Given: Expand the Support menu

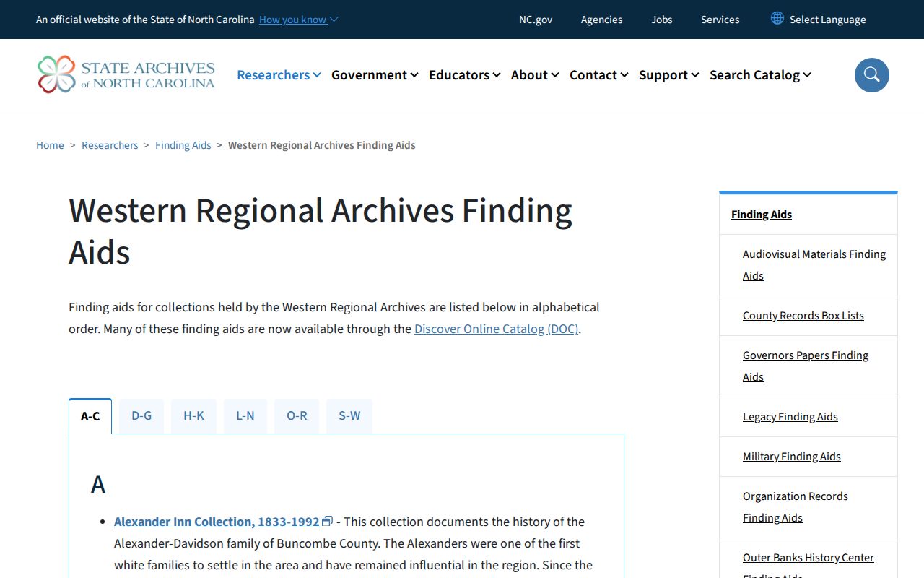Looking at the screenshot, I should coord(668,75).
